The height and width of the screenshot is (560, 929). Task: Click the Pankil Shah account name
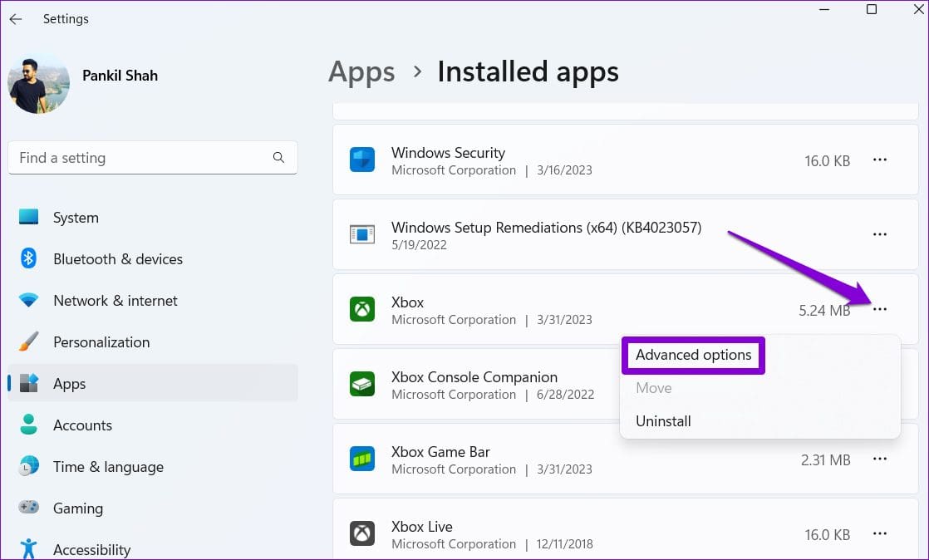click(120, 76)
